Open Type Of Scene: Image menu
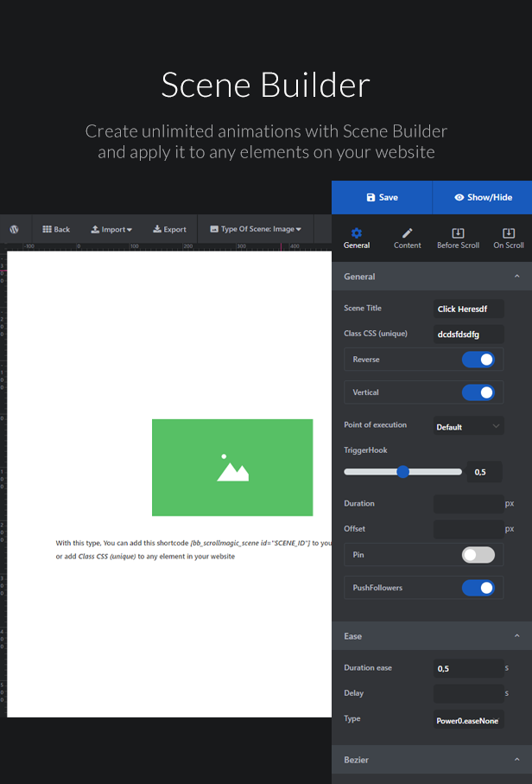 [256, 229]
